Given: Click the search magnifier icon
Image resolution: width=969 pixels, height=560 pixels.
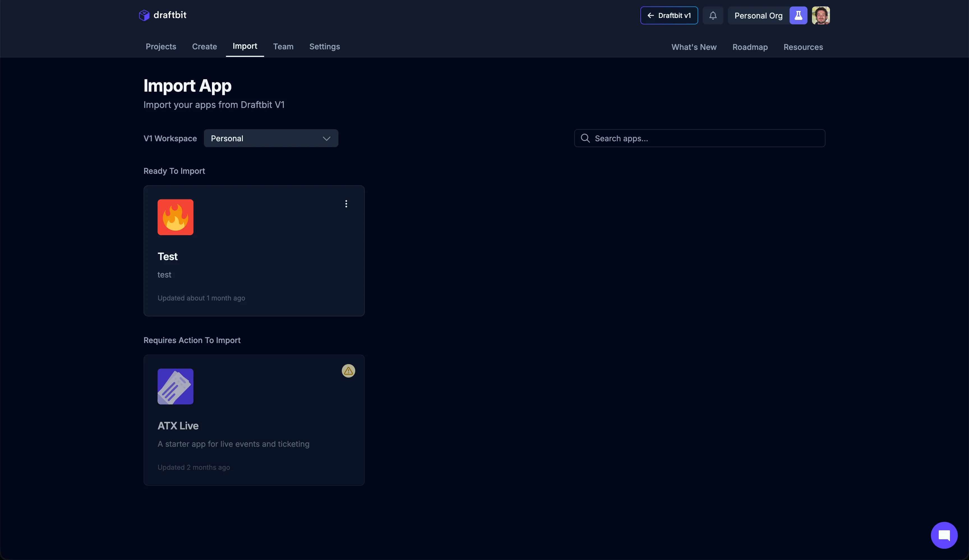Looking at the screenshot, I should [585, 138].
